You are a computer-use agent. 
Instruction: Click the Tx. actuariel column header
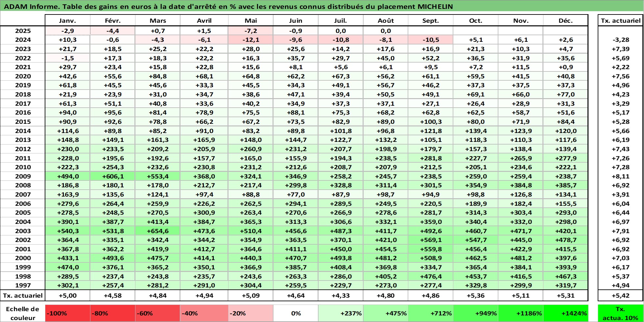tap(620, 20)
